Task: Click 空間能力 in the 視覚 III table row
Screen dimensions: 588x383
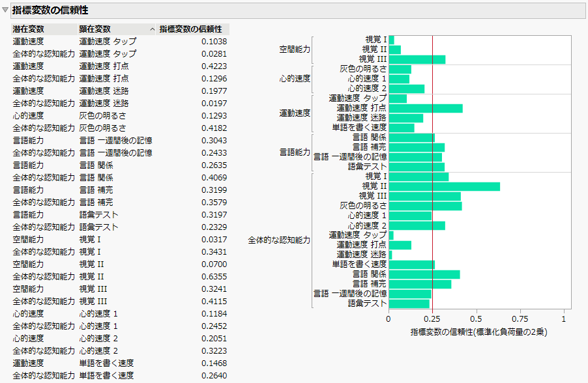Action: click(x=28, y=289)
